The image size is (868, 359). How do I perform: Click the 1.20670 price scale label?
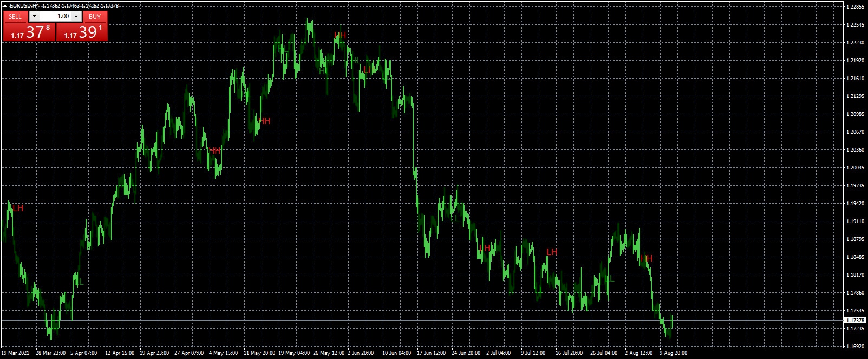pyautogui.click(x=855, y=132)
